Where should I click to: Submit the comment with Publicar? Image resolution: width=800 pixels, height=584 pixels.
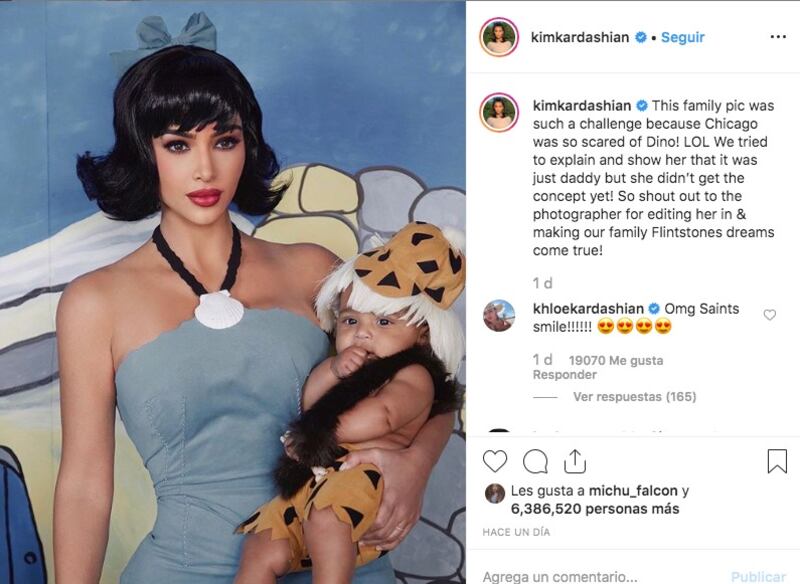(x=758, y=576)
